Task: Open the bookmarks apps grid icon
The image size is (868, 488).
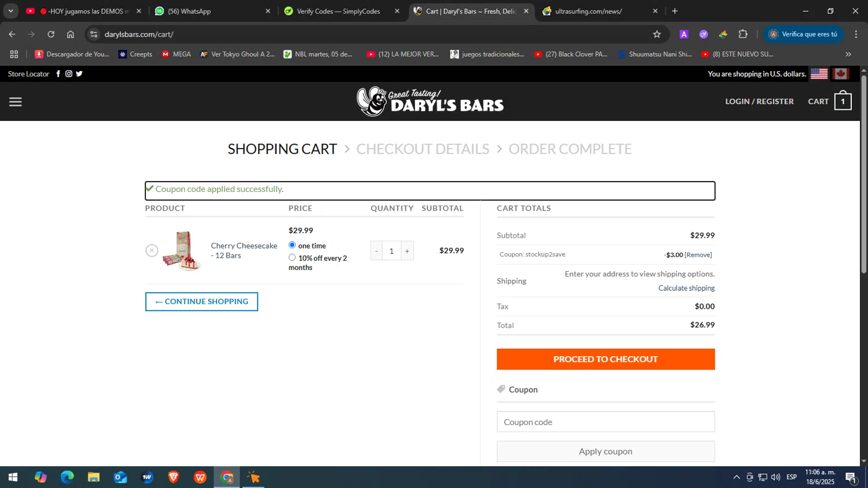Action: 14,54
